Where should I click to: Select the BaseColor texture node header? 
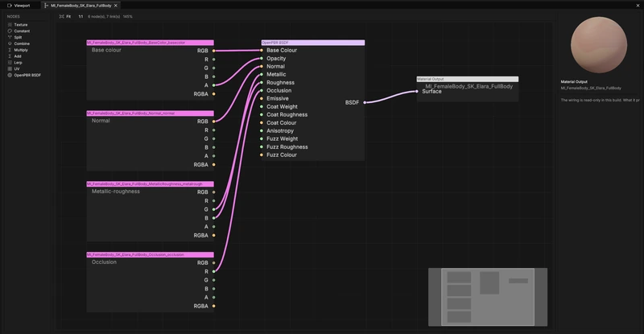pyautogui.click(x=150, y=43)
